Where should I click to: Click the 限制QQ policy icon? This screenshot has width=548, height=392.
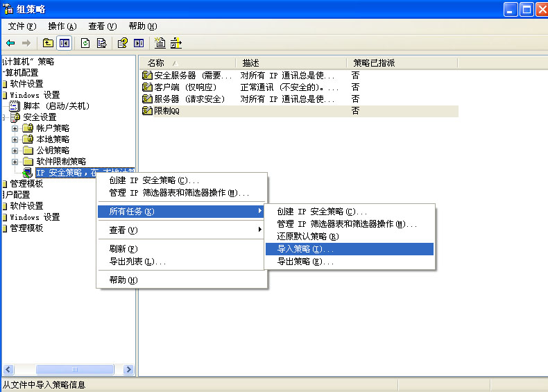tap(147, 110)
